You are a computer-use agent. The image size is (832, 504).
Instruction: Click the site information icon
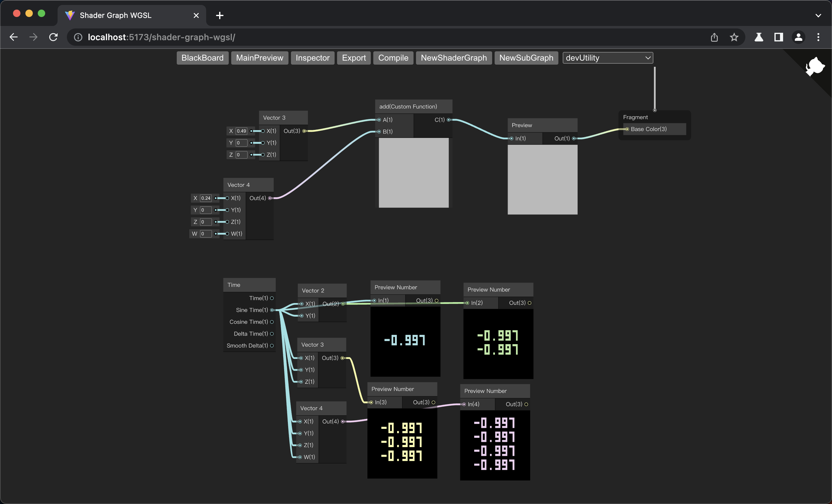(x=78, y=37)
